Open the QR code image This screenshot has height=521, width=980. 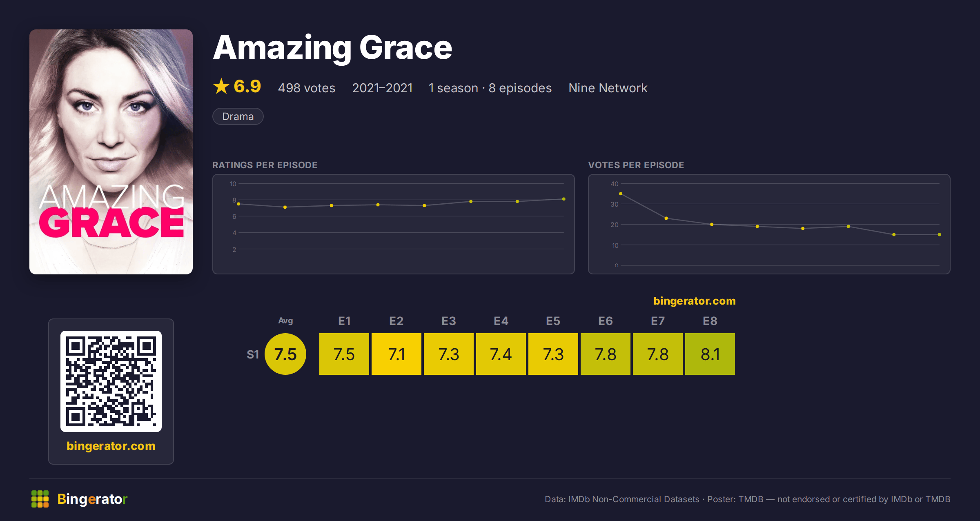(111, 381)
